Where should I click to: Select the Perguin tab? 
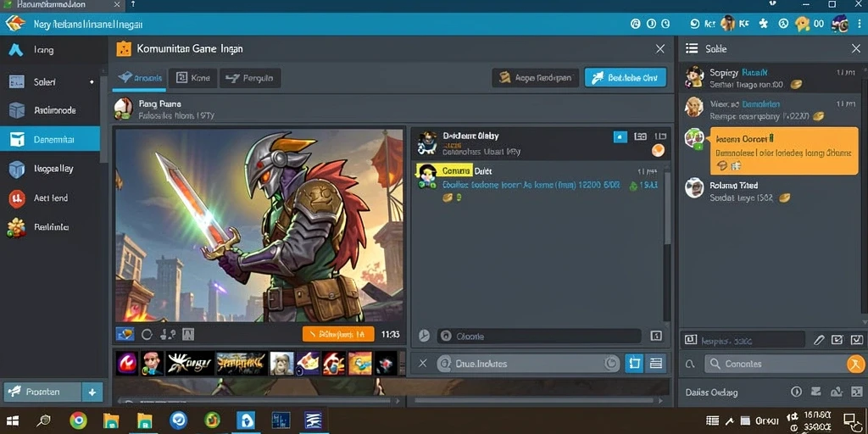click(250, 78)
